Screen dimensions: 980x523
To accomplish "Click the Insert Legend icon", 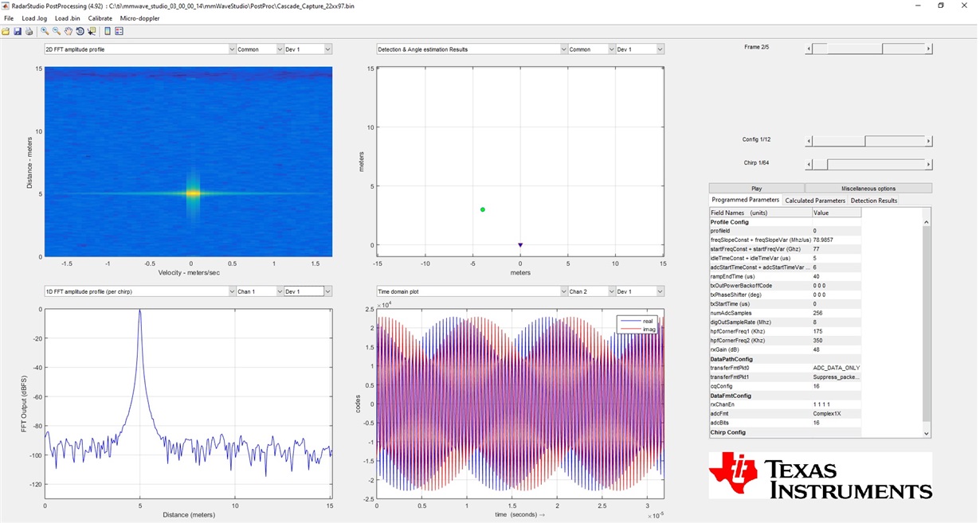I will pos(120,31).
